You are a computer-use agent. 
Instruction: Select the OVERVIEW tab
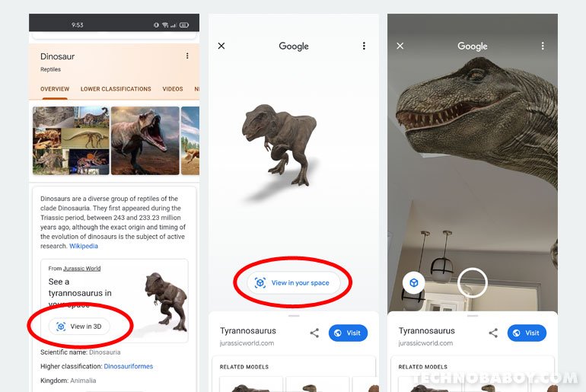click(x=55, y=89)
